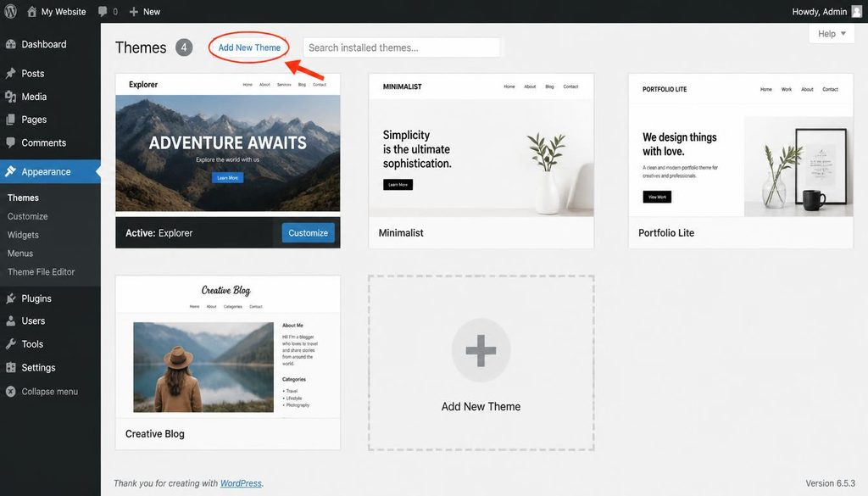Viewport: 868px width, 496px height.
Task: Click the Dashboard gauge icon
Action: coord(10,44)
